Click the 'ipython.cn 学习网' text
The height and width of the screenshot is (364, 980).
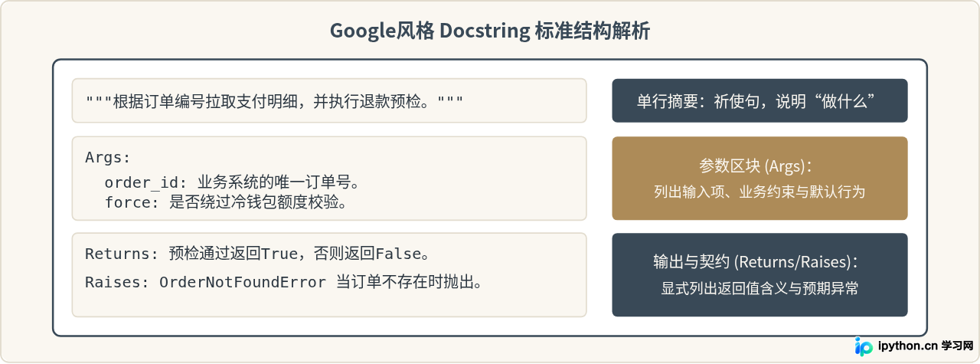926,346
